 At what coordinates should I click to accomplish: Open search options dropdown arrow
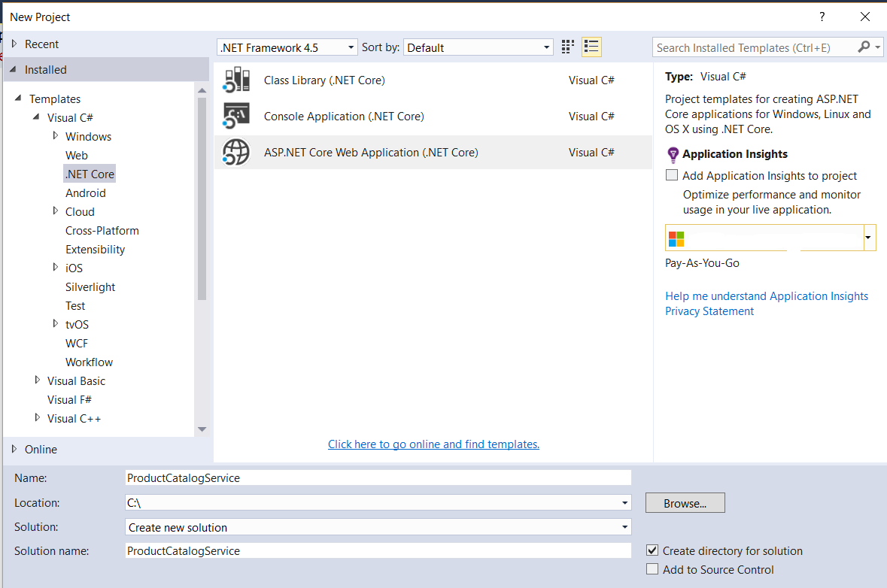tap(877, 47)
